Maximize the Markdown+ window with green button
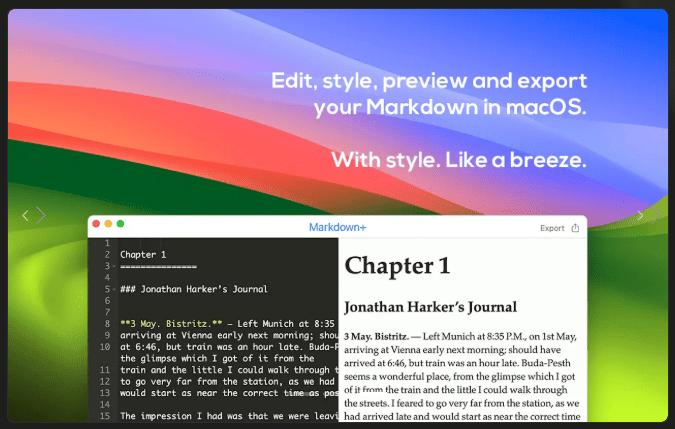675x429 pixels. coord(121,223)
